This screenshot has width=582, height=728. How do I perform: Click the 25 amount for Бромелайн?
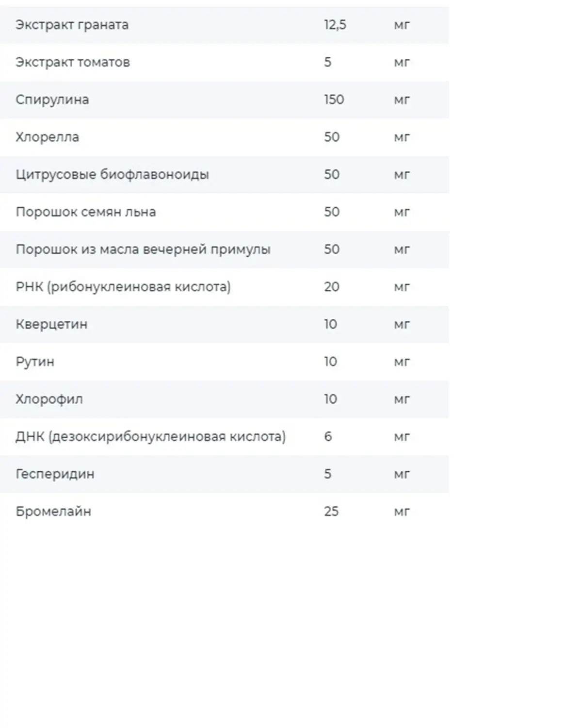click(x=331, y=512)
